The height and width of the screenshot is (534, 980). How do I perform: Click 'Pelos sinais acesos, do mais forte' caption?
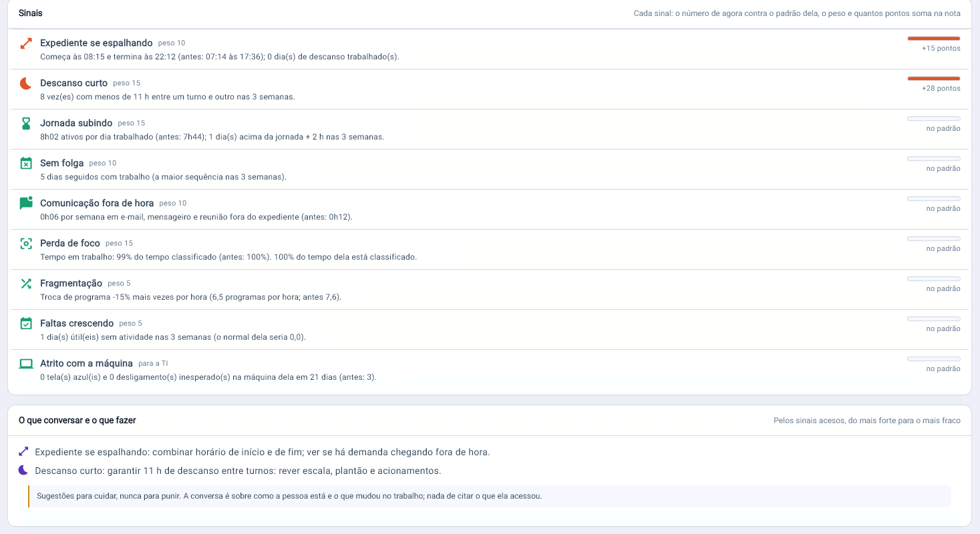click(867, 421)
